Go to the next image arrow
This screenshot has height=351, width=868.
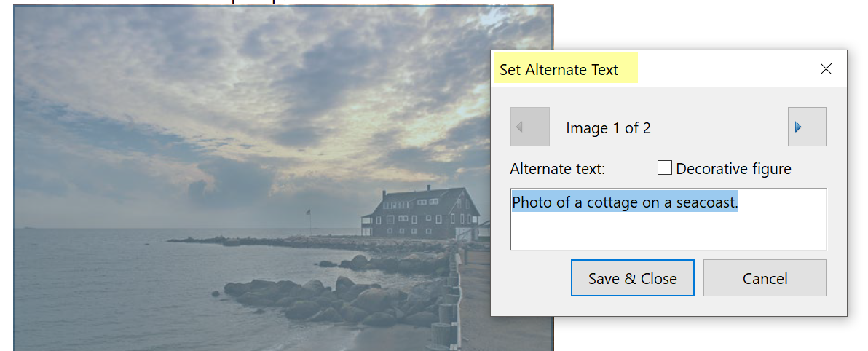[807, 127]
